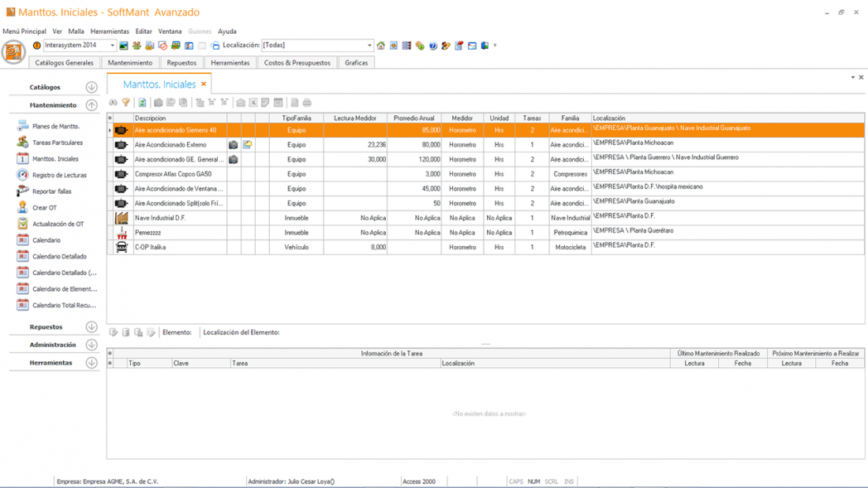868x488 pixels.
Task: Collapse the Mantenimiento sidebar section
Action: (92, 105)
